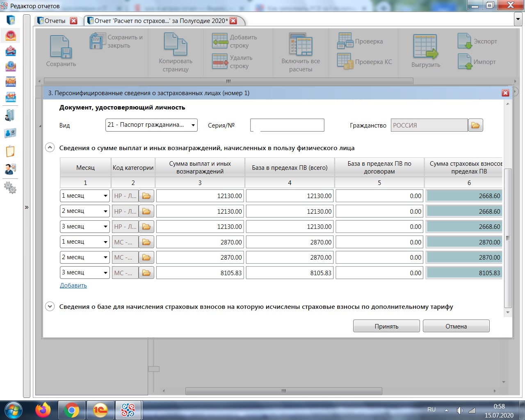This screenshot has height=420, width=525.
Task: Click the Save (Сохранить) toolbar icon
Action: [61, 47]
